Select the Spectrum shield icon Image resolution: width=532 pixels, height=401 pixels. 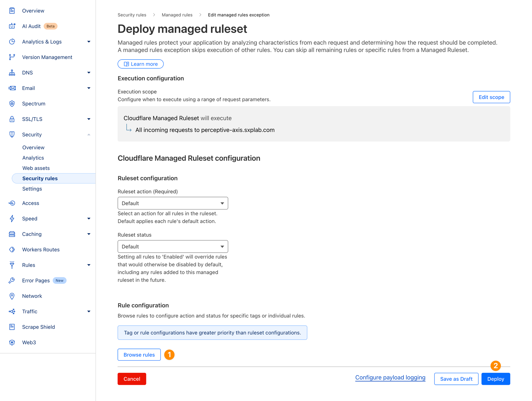[12, 103]
